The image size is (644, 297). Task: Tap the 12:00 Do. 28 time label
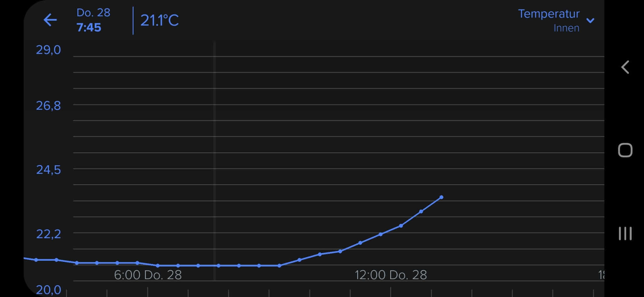[391, 275]
